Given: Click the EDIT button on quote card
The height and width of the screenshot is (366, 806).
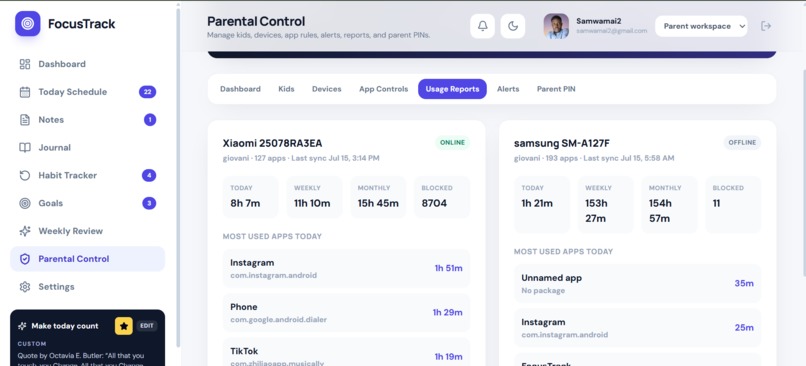Looking at the screenshot, I should click(147, 326).
